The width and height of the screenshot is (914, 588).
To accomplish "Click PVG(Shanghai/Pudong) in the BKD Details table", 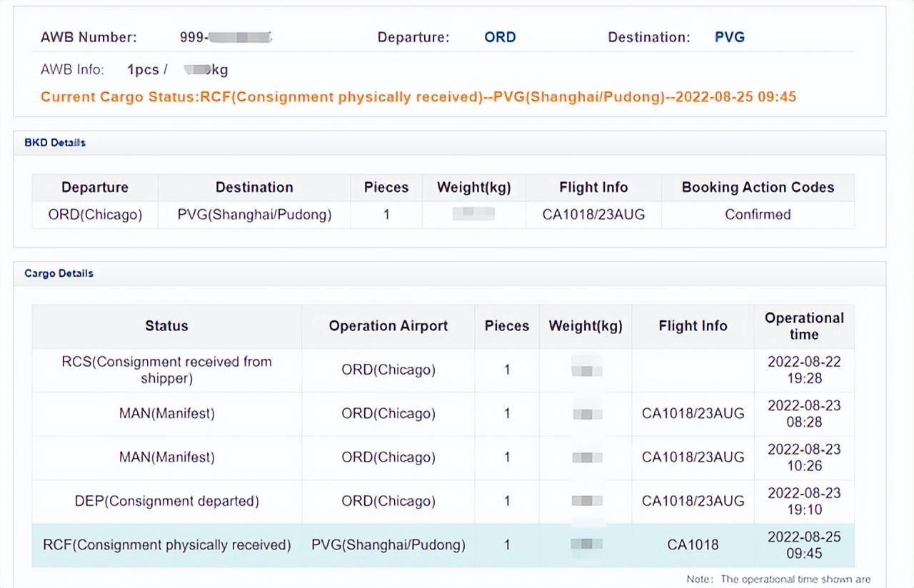I will [254, 215].
